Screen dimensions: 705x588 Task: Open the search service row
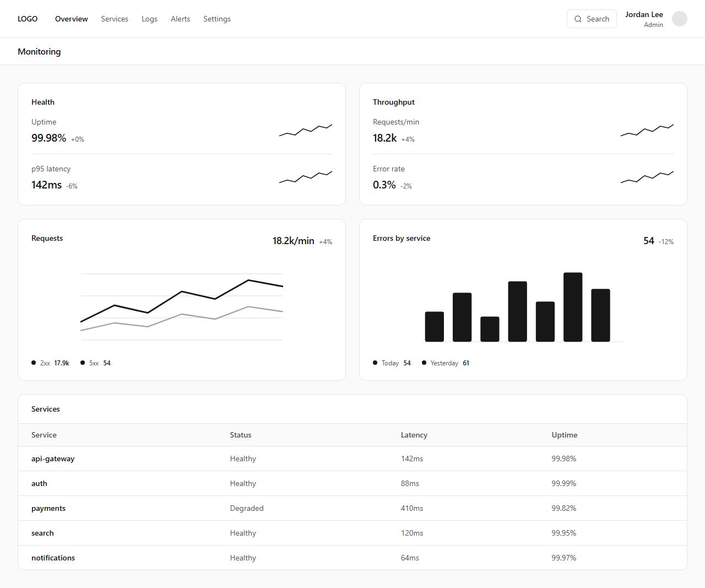[x=352, y=533]
